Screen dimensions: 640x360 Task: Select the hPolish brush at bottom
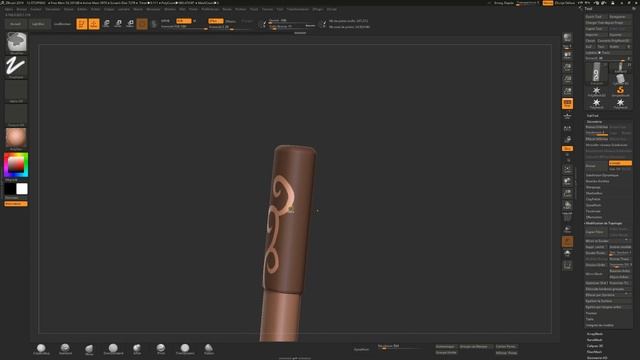[x=137, y=349]
